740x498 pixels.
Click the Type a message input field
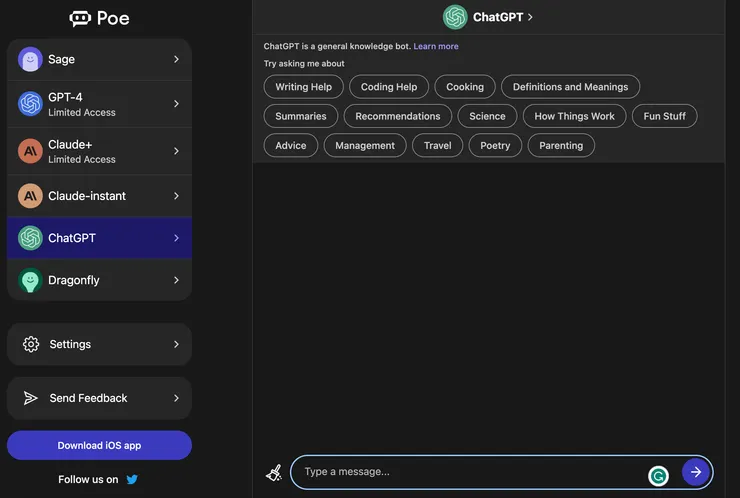(x=470, y=472)
